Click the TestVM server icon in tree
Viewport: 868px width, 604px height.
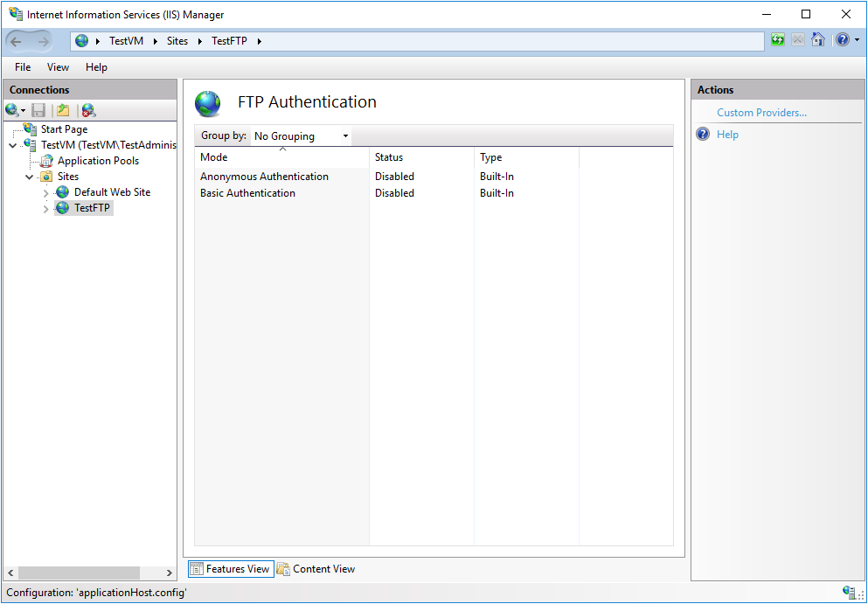(x=31, y=145)
